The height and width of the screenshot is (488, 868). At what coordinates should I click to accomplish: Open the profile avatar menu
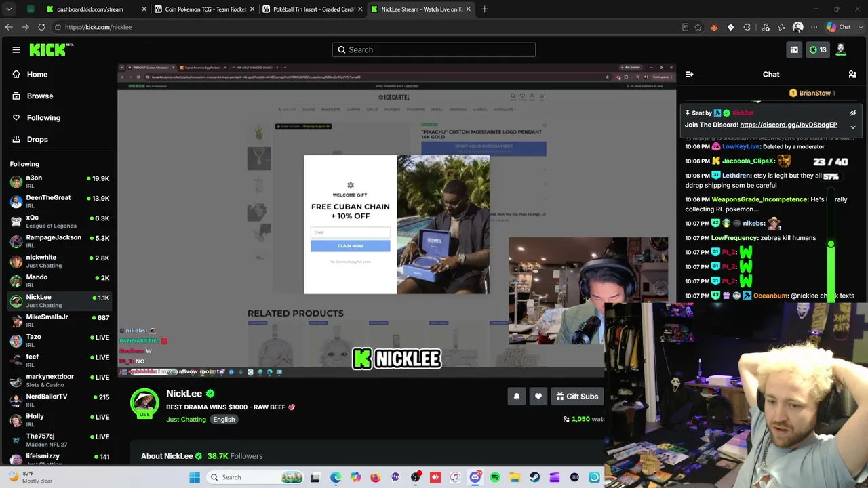841,49
